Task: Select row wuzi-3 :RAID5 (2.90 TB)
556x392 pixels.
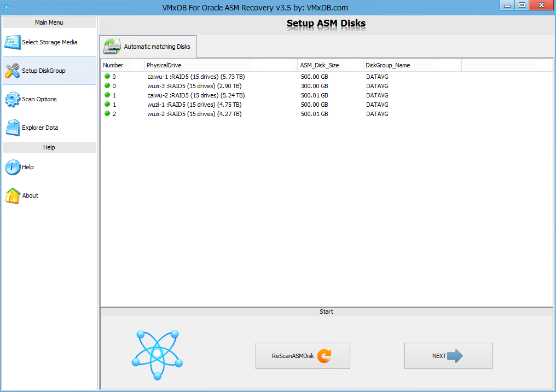Action: point(326,86)
